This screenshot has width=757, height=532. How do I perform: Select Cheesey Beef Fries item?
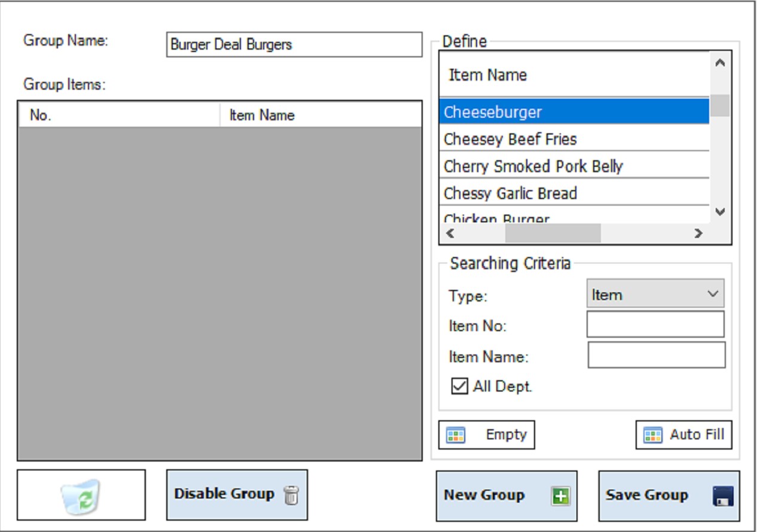click(x=573, y=139)
